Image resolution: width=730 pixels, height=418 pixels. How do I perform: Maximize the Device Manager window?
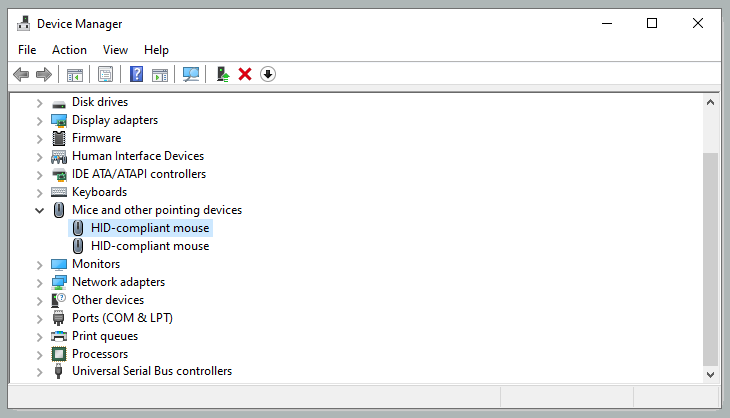652,23
